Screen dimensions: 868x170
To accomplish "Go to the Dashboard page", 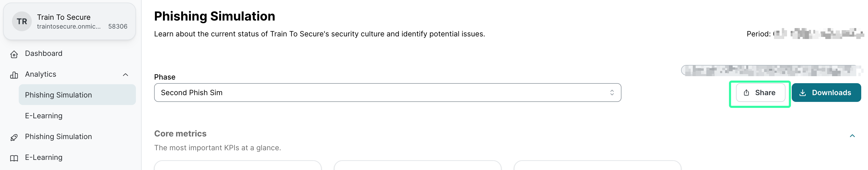I will click(x=43, y=54).
